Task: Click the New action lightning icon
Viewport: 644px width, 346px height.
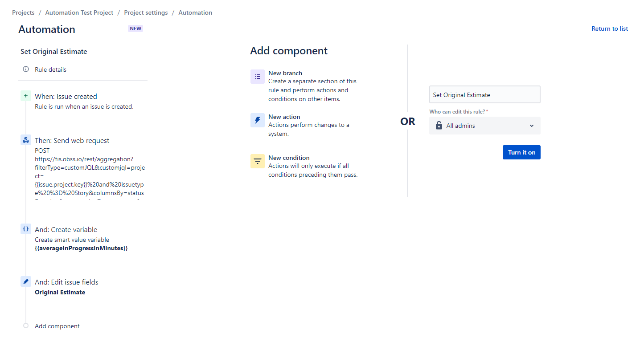Action: point(258,120)
